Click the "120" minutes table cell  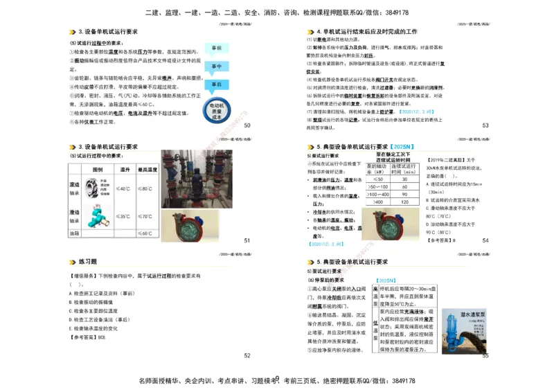click(404, 202)
